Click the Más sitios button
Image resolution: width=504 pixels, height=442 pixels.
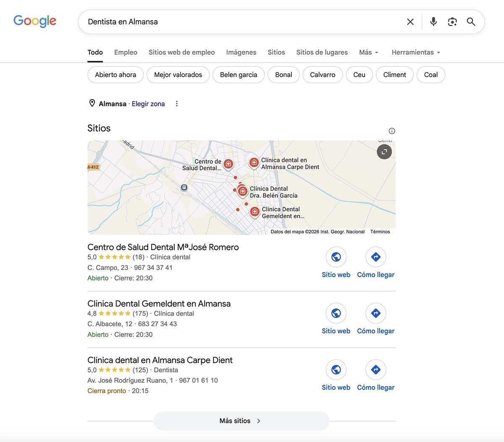tap(241, 421)
